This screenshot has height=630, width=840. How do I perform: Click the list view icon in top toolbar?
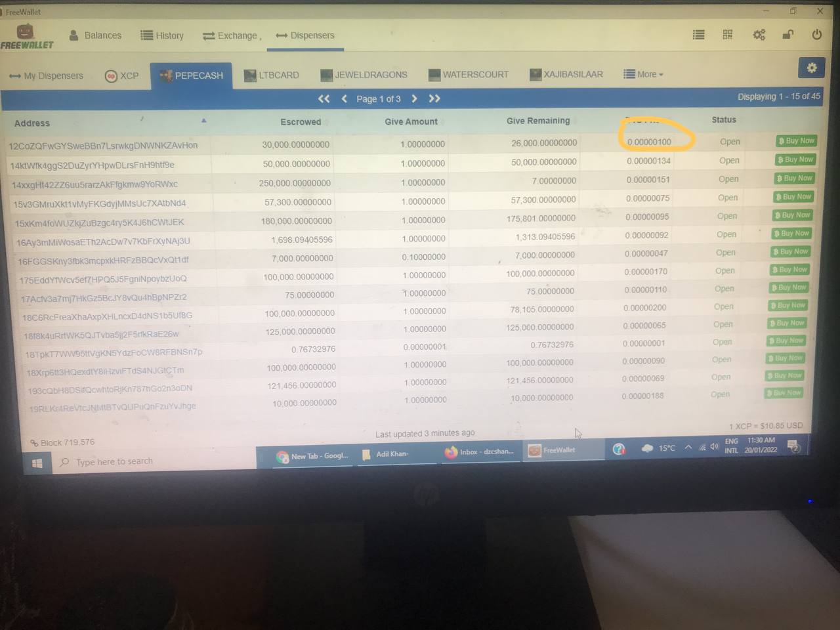tap(699, 35)
